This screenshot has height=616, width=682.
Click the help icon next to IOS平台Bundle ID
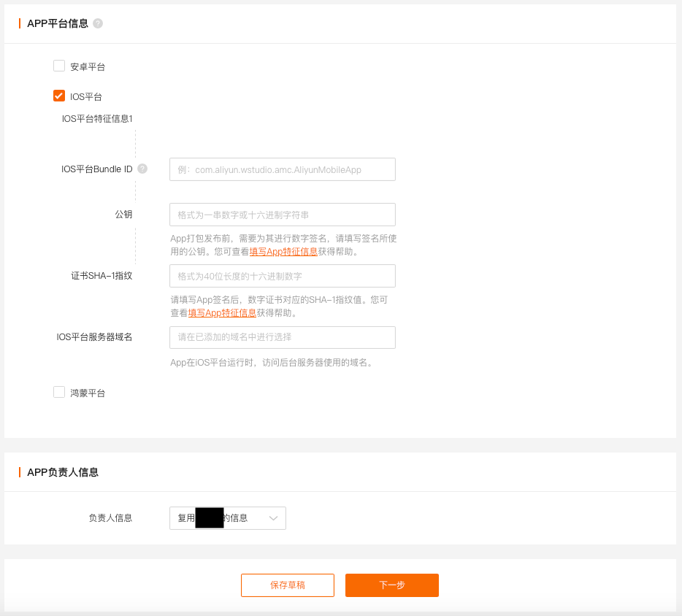point(142,169)
